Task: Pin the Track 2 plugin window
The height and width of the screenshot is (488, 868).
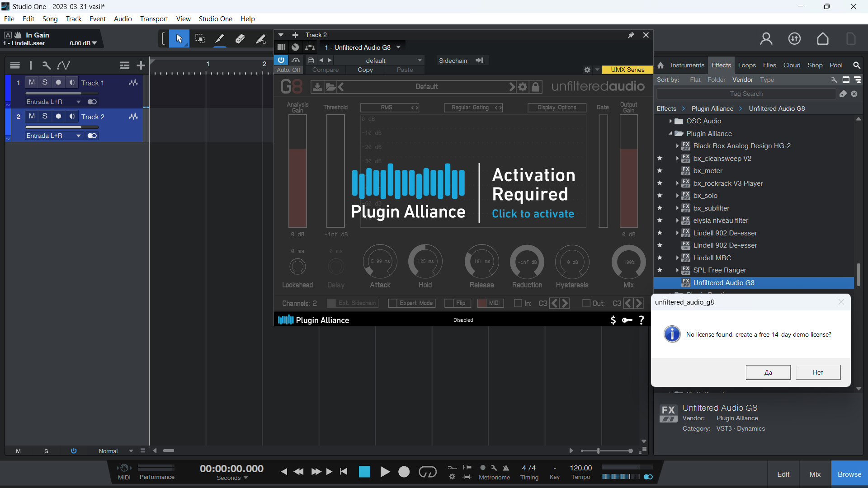Action: (x=631, y=35)
